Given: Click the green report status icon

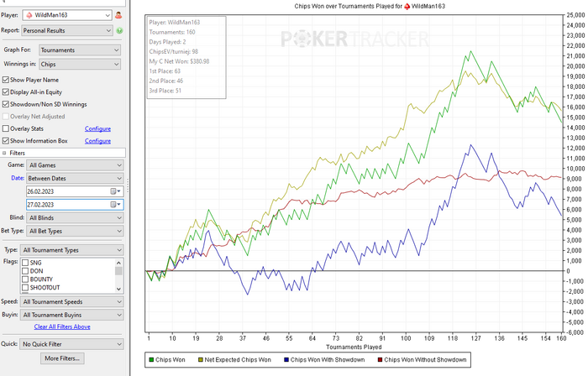Looking at the screenshot, I should (x=119, y=31).
